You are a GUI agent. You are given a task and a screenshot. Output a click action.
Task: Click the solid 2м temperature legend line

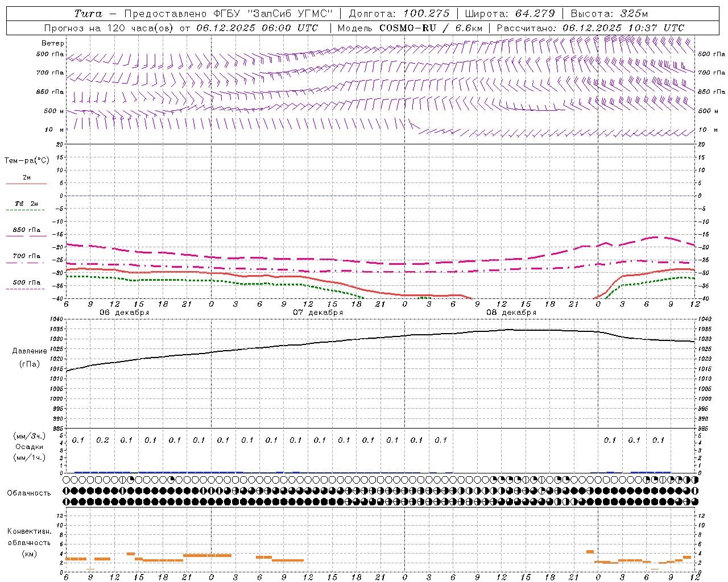(x=26, y=184)
